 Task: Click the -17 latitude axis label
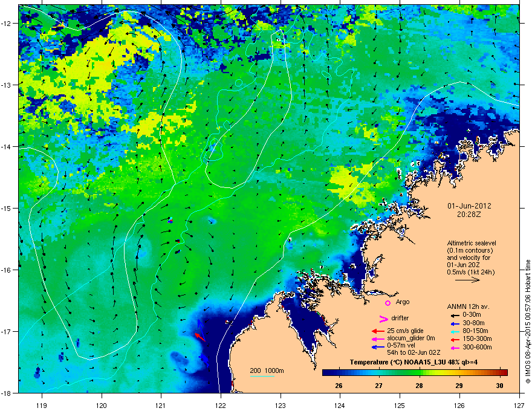point(7,332)
